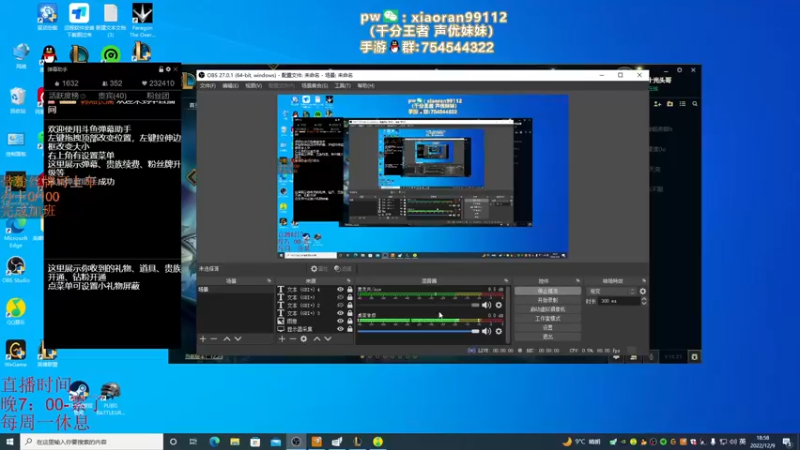Toggle visibility of 文本 (GDI+) source

coord(340,297)
